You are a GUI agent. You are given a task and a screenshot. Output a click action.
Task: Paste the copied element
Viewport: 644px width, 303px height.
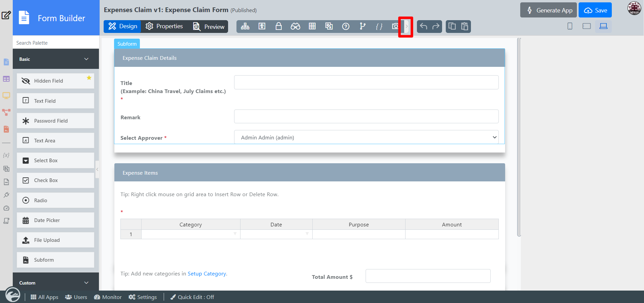point(465,26)
